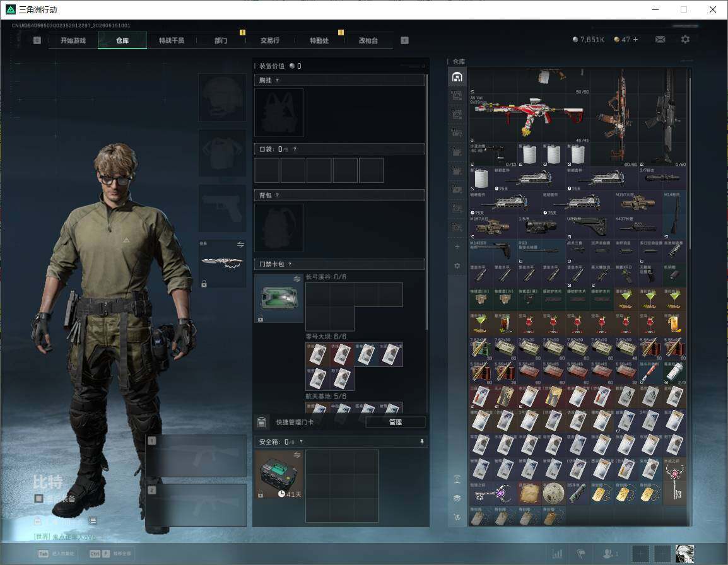
Task: Toggle the checkbox under 比特 name
Action: click(x=38, y=499)
